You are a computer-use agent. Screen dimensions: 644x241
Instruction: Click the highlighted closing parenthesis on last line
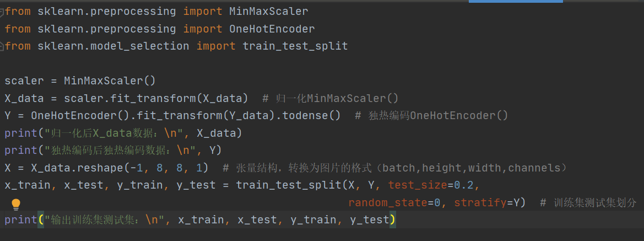click(392, 220)
